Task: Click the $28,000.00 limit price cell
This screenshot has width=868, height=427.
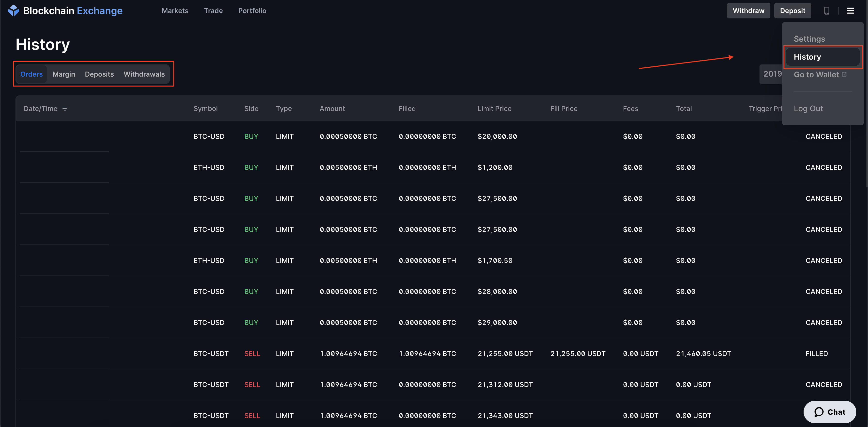Action: tap(497, 292)
